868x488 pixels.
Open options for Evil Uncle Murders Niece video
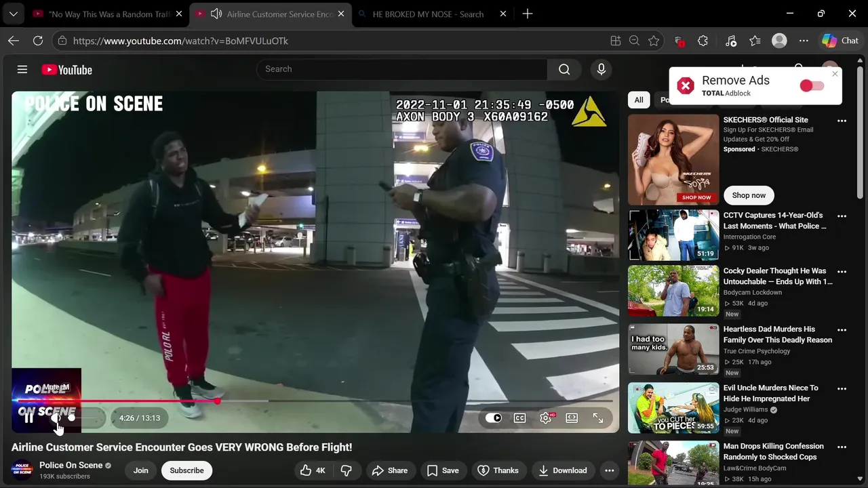(842, 389)
